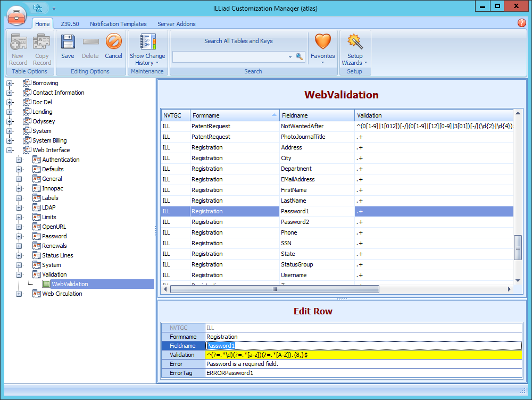The height and width of the screenshot is (400, 532).
Task: Open the Setup Wizards dropdown arrow
Action: (365, 63)
